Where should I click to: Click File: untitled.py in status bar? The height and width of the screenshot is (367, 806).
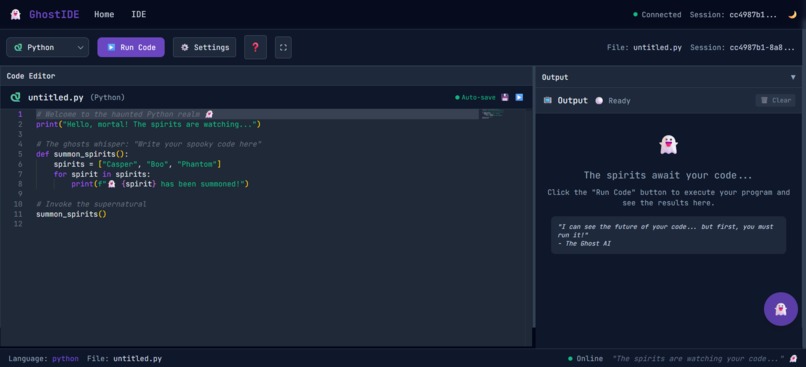click(124, 358)
